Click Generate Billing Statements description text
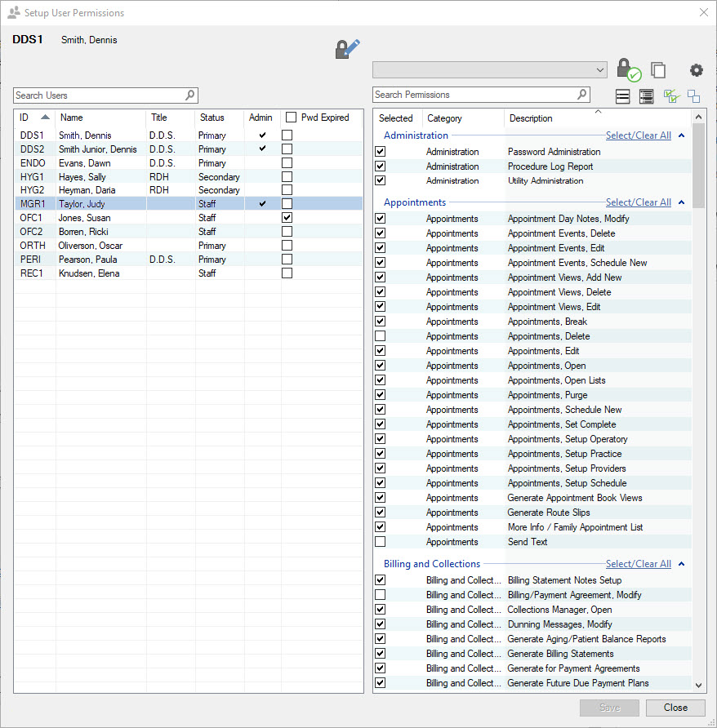Screen dimensions: 717x728 [560, 654]
